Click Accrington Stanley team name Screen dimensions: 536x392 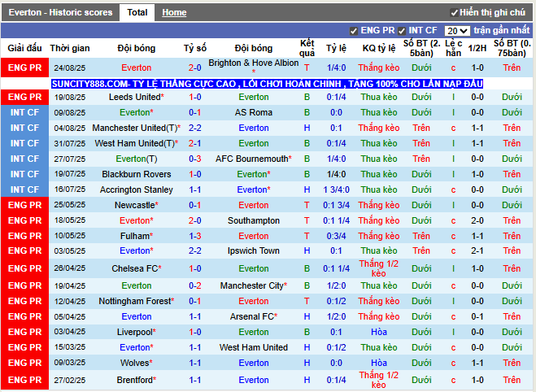coord(137,189)
